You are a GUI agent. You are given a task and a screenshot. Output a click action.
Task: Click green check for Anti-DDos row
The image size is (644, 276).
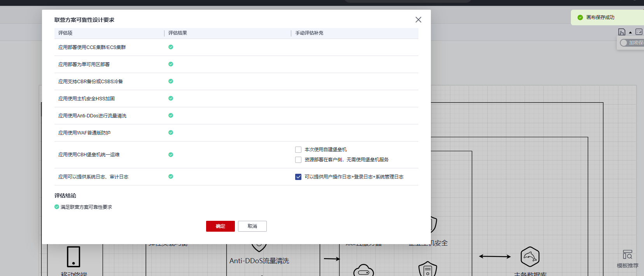[x=171, y=115]
